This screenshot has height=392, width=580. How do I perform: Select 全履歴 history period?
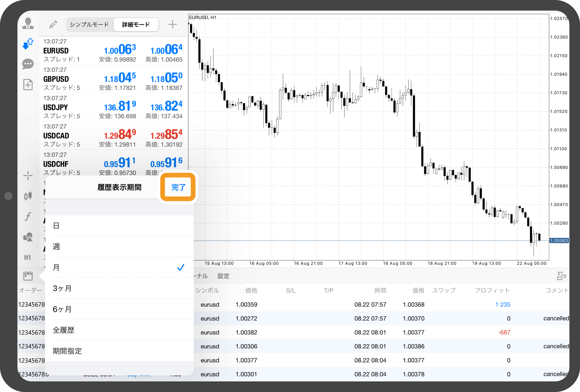(x=119, y=330)
